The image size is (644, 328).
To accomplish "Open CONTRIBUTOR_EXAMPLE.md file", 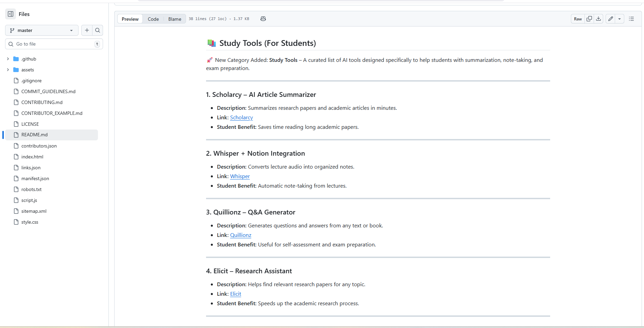I will coord(52,113).
